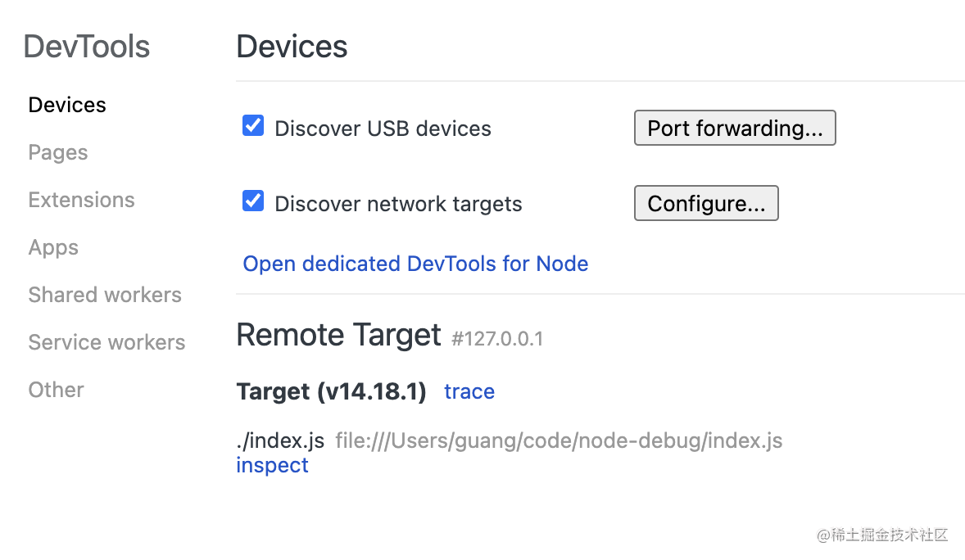This screenshot has width=965, height=560.
Task: Select Other in sidebar
Action: point(56,390)
